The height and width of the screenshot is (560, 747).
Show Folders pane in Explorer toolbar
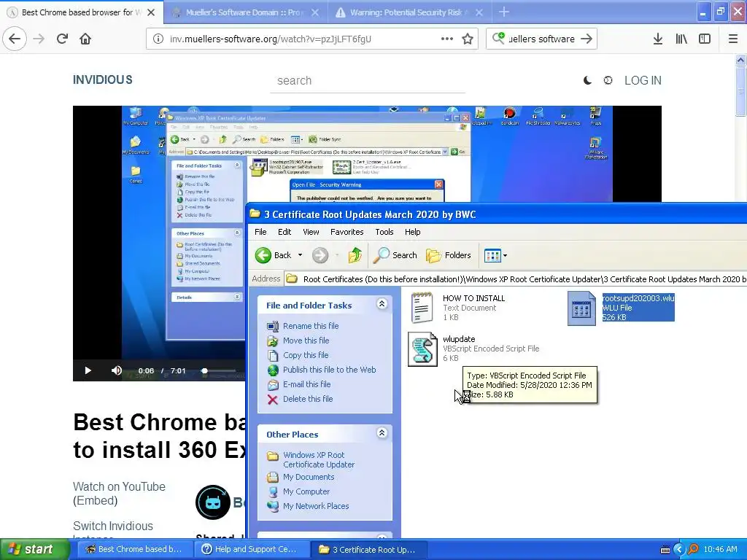pos(449,255)
